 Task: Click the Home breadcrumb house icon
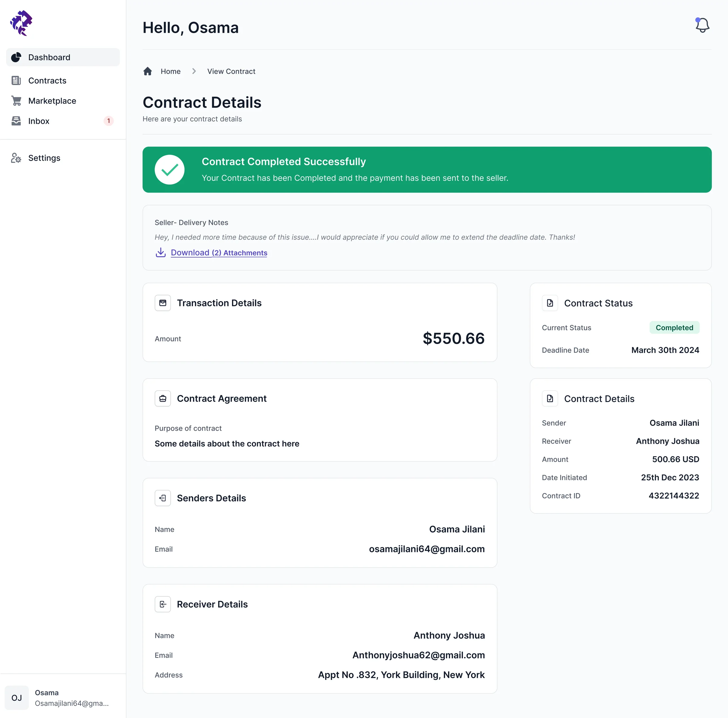(x=148, y=71)
